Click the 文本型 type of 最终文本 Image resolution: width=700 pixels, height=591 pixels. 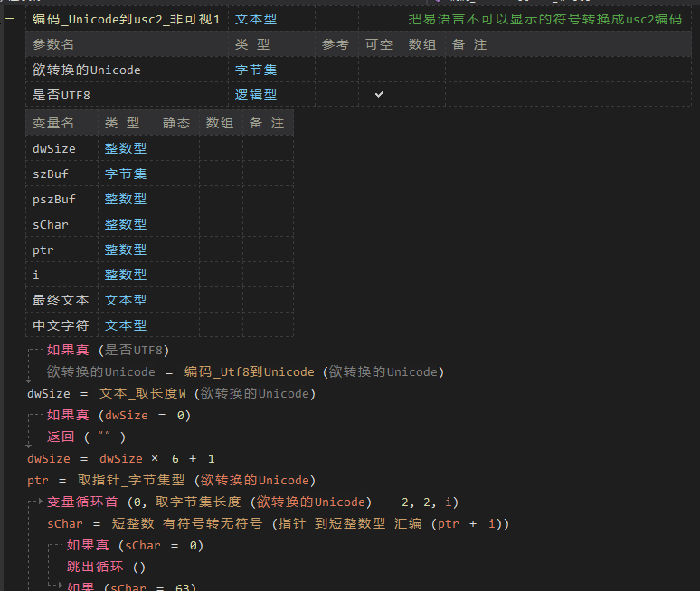point(126,301)
